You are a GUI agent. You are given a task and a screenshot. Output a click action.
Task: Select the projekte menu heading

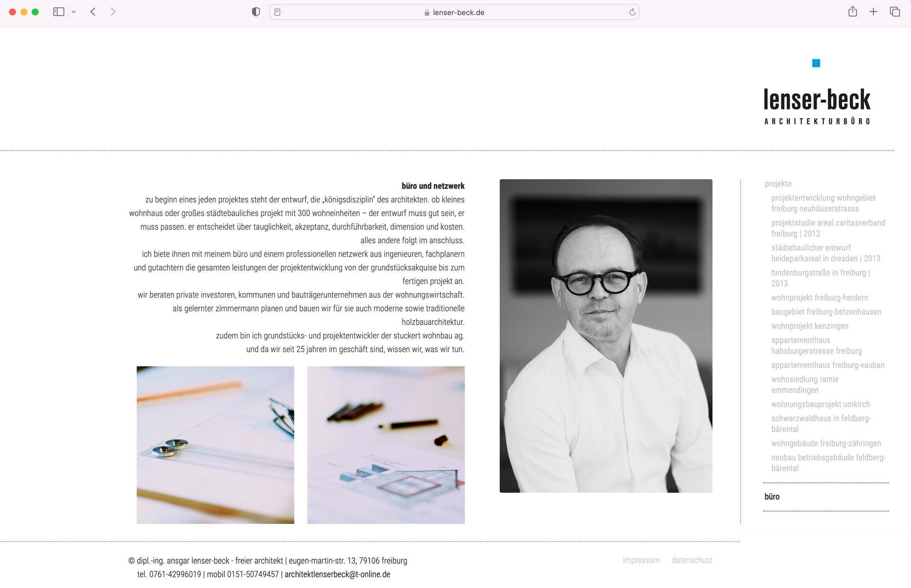tap(778, 184)
